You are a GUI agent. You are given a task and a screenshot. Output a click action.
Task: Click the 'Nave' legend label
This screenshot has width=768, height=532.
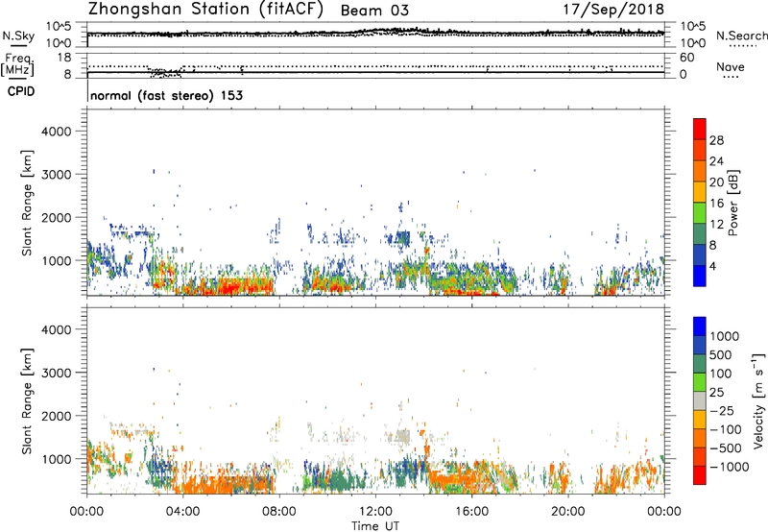coord(731,66)
